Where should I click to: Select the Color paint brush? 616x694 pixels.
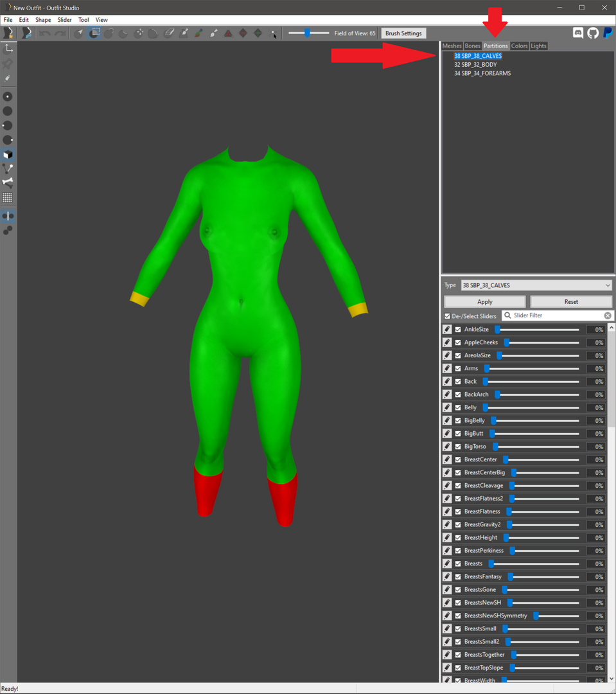coord(198,33)
